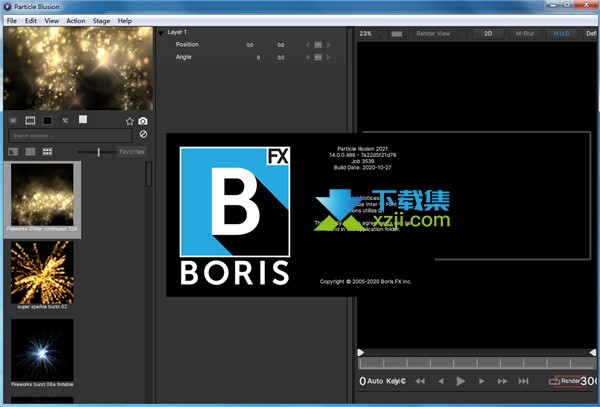Open the Stage menu
This screenshot has width=600, height=407.
(101, 21)
